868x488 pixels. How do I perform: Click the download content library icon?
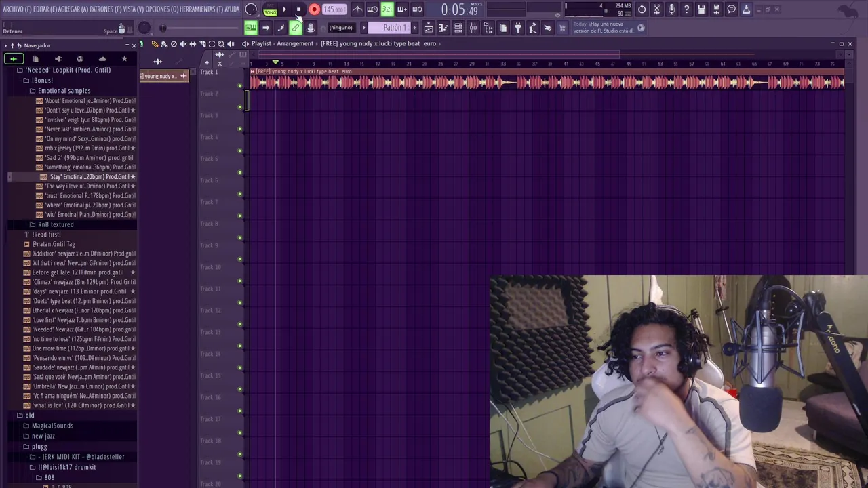tap(746, 9)
